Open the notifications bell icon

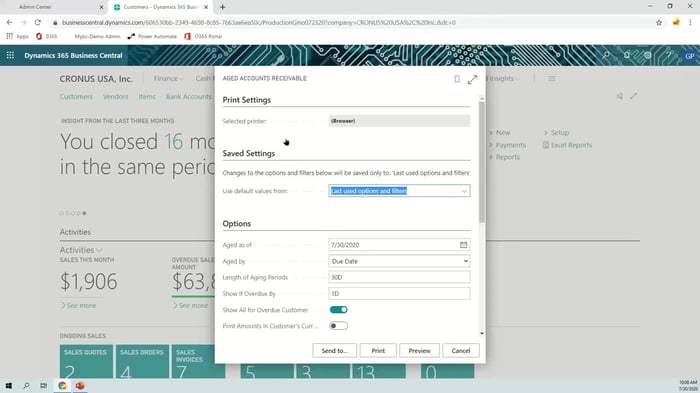627,55
